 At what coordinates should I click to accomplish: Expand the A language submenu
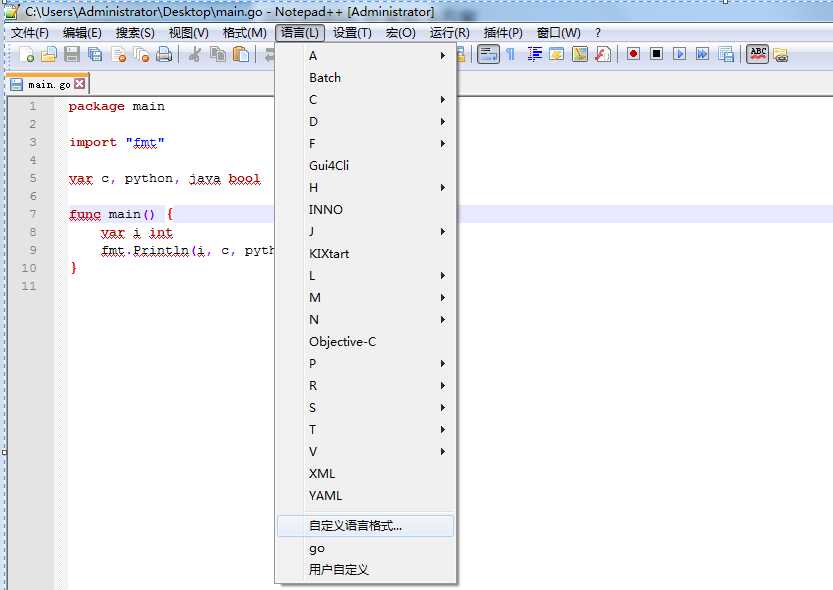[x=366, y=56]
